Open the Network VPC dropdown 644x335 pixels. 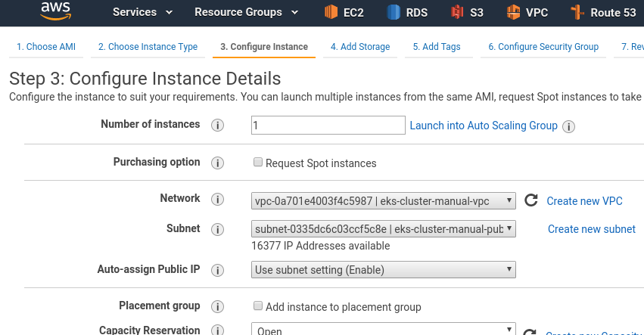click(383, 200)
